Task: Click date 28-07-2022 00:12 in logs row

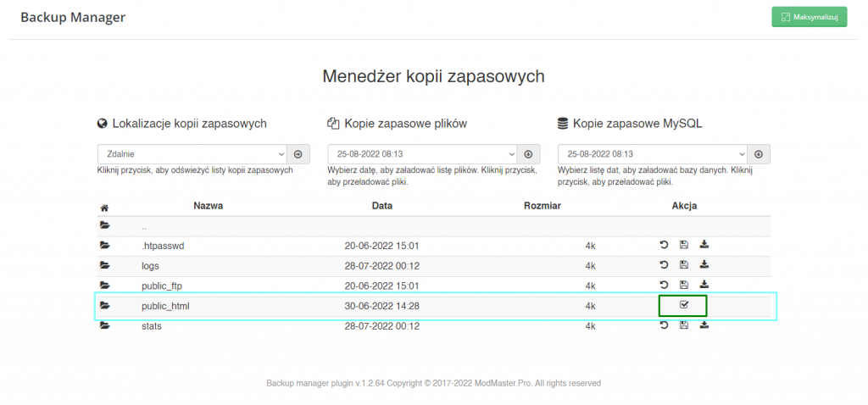Action: tap(382, 266)
